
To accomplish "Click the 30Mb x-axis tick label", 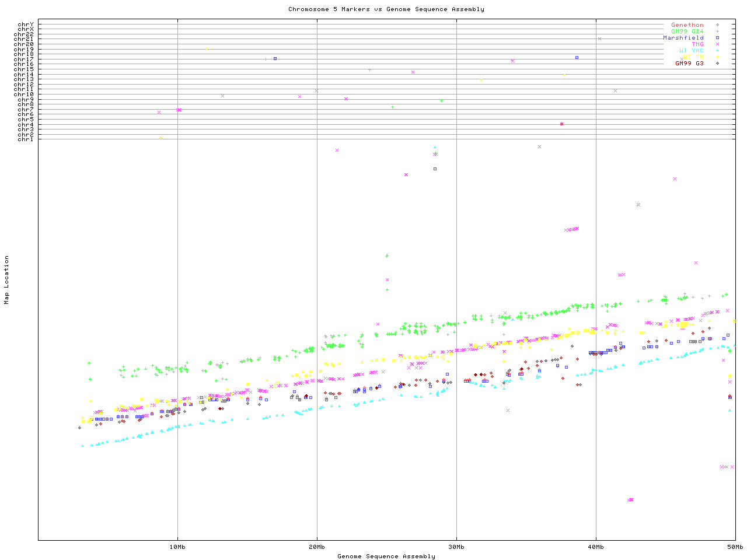I will click(x=456, y=547).
